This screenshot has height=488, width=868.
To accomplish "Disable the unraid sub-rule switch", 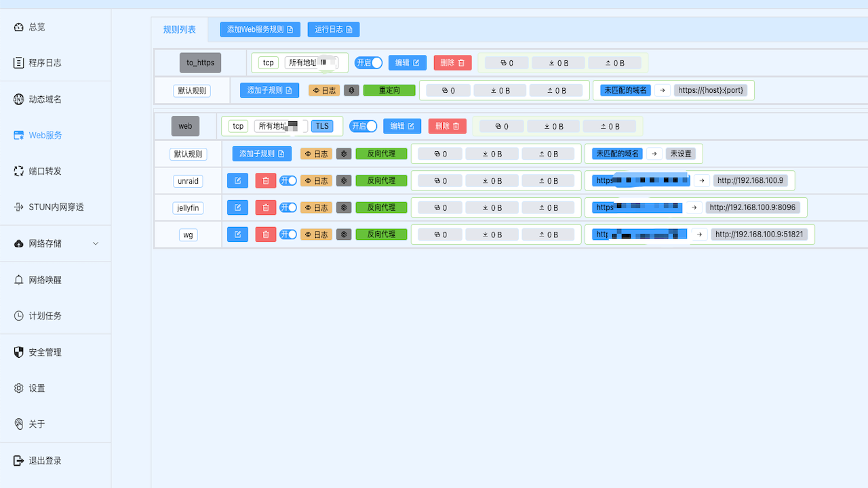I will [288, 181].
